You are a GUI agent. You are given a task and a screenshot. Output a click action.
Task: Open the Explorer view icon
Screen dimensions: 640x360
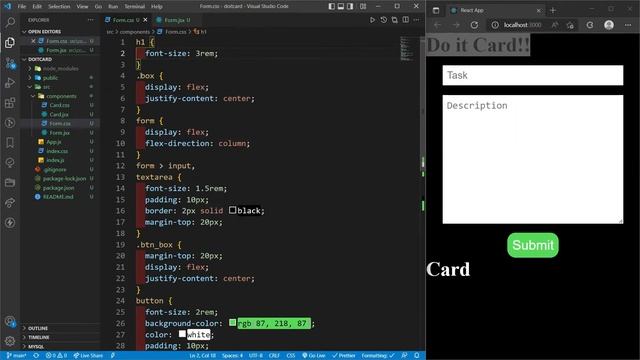[10, 42]
